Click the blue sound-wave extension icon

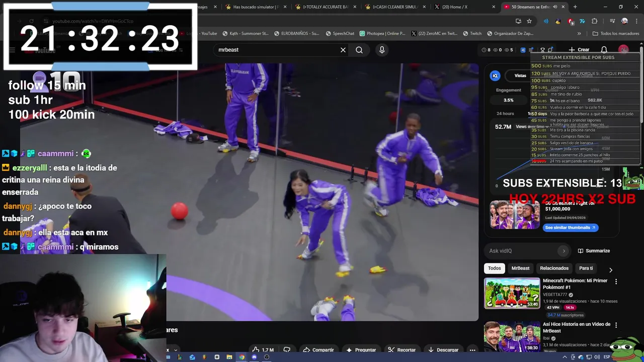(x=546, y=21)
